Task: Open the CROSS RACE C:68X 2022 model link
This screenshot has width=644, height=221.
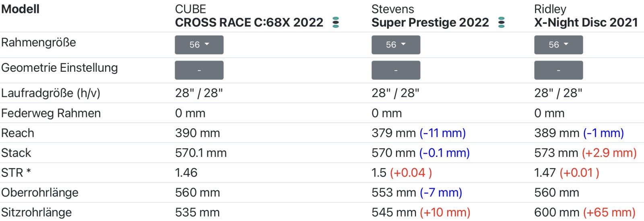Action: click(x=249, y=23)
